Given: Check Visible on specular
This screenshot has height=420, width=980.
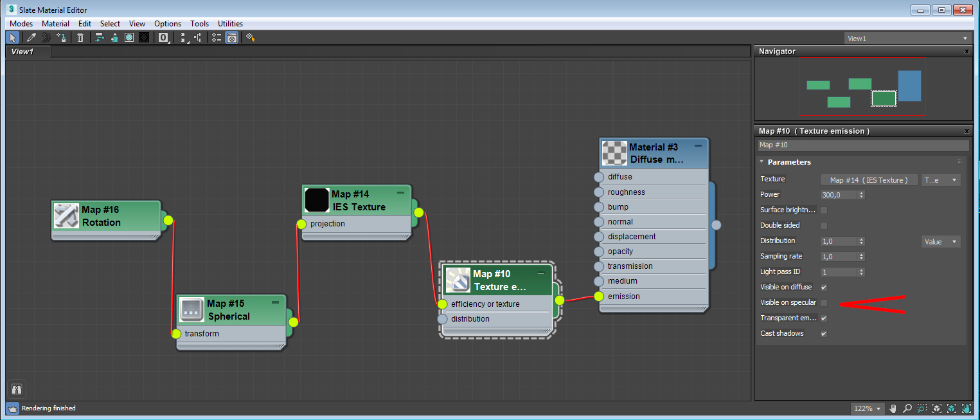Looking at the screenshot, I should point(824,303).
